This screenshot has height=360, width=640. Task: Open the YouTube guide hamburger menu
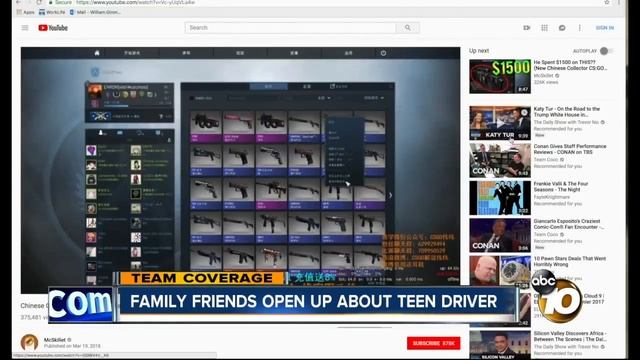pyautogui.click(x=25, y=28)
